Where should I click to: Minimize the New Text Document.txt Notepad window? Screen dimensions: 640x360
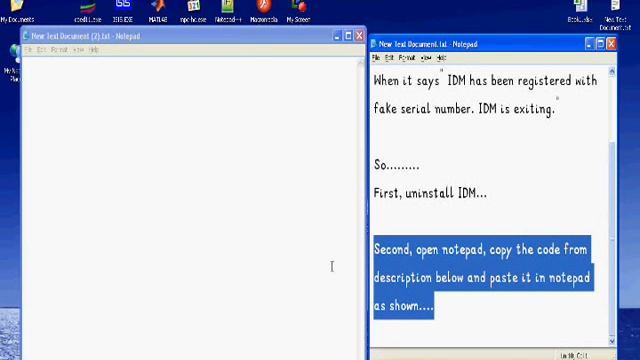point(589,44)
